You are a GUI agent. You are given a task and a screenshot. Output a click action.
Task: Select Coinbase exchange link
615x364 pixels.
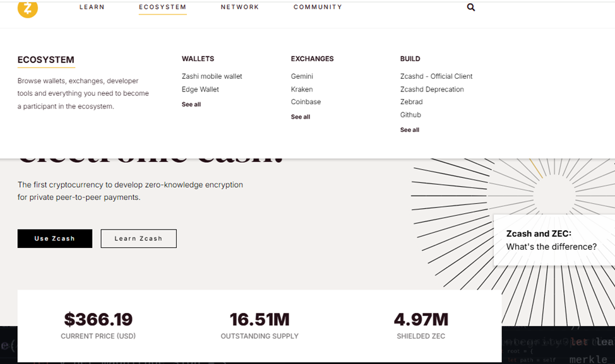[x=306, y=102]
